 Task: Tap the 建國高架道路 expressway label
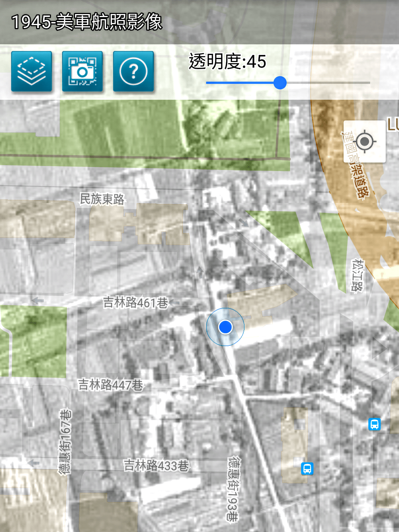[x=355, y=166]
